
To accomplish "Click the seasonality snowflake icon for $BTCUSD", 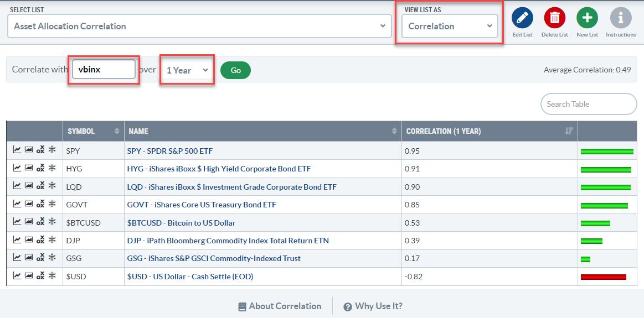I will 52,222.
